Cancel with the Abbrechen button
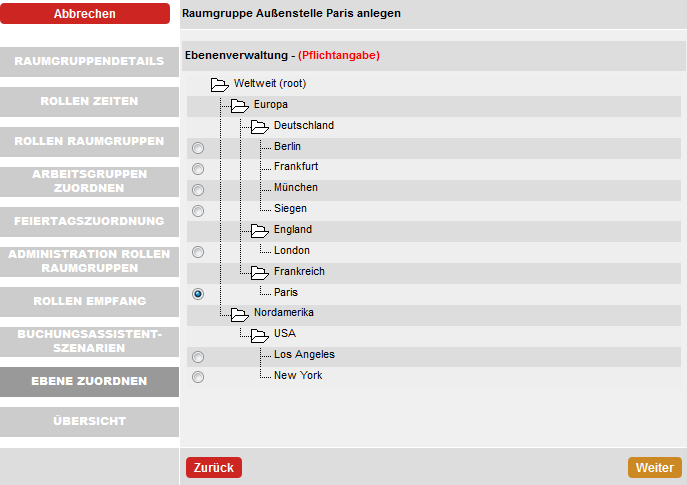 (x=85, y=14)
